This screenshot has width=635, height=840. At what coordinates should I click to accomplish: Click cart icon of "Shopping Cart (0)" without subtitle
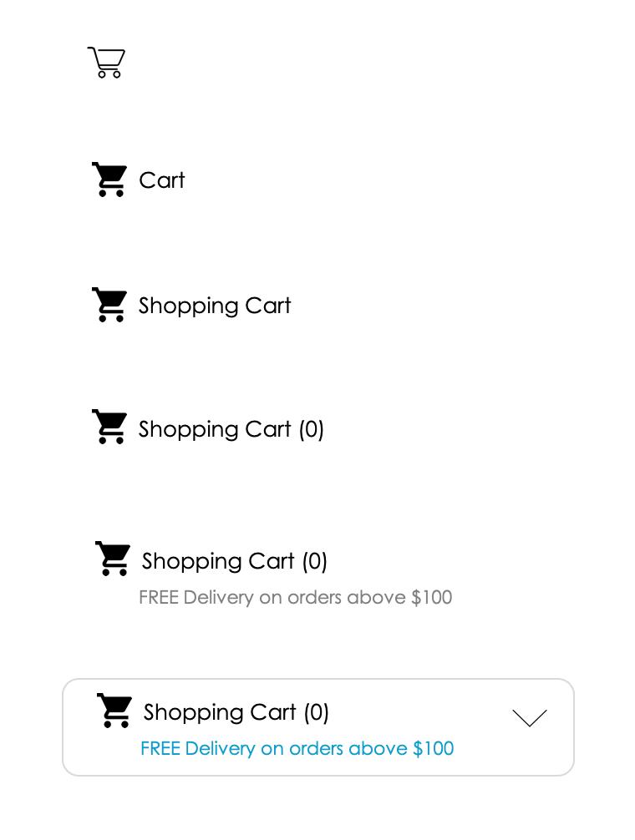(109, 427)
